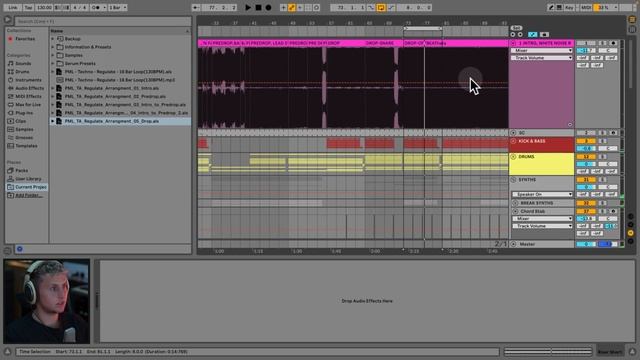Image resolution: width=640 pixels, height=360 pixels.
Task: Expand PML_TA_Regulate_Arrangment_05_Drop.als
Action: (53, 121)
